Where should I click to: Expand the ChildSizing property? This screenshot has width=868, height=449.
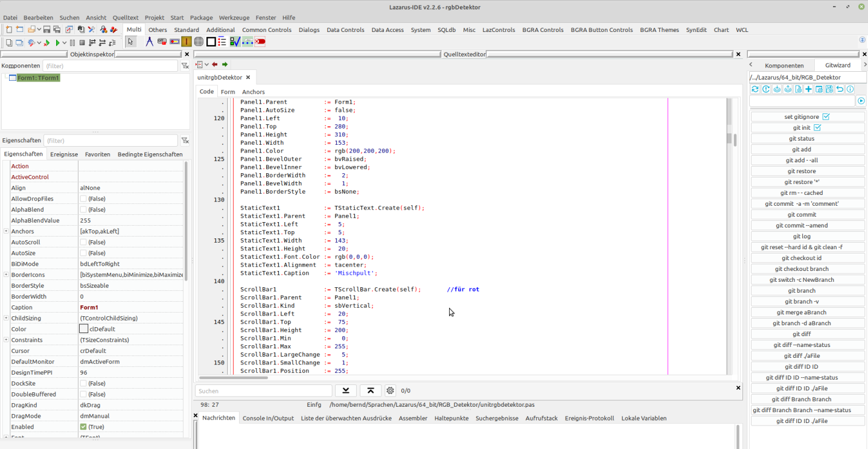tap(6, 318)
